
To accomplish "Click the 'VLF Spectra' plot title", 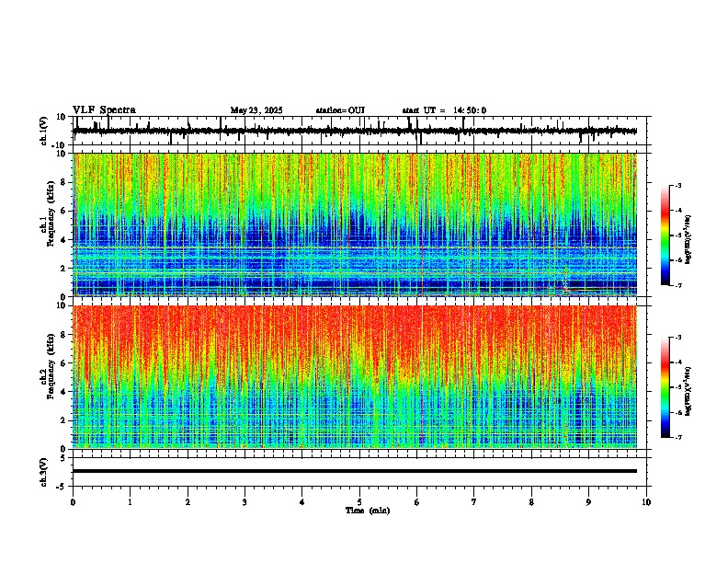I will click(x=104, y=110).
